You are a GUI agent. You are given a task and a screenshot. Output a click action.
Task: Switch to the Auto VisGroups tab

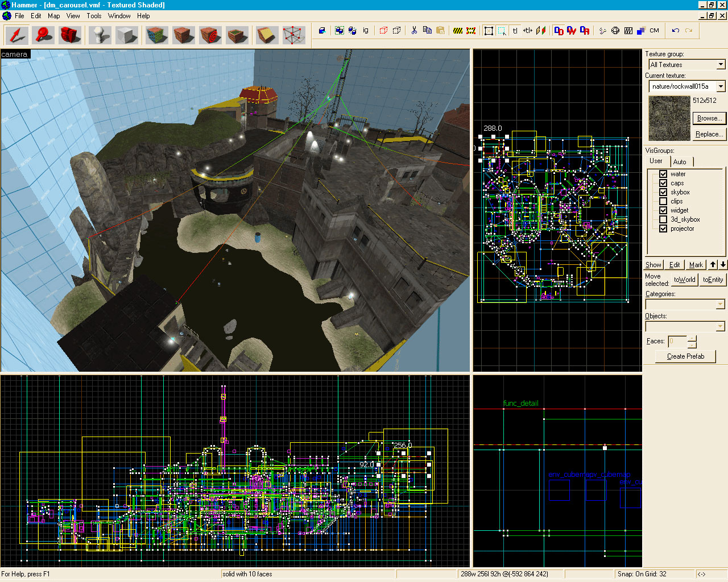point(681,161)
